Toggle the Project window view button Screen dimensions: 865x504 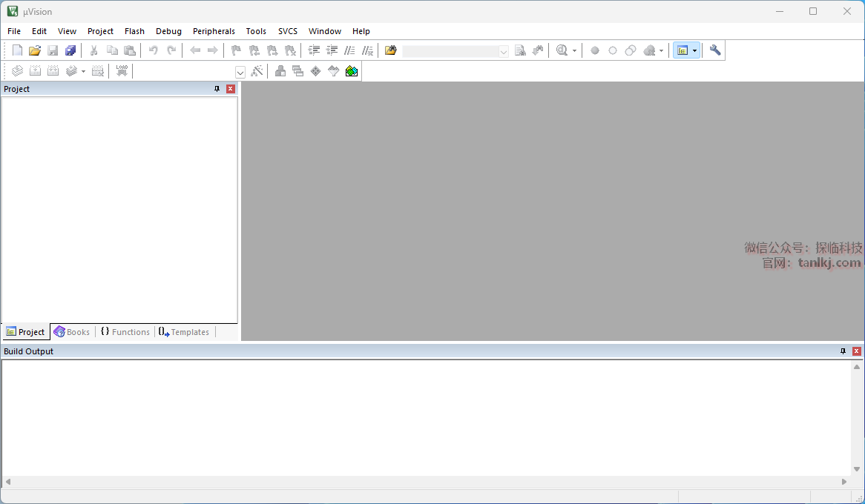click(x=683, y=50)
